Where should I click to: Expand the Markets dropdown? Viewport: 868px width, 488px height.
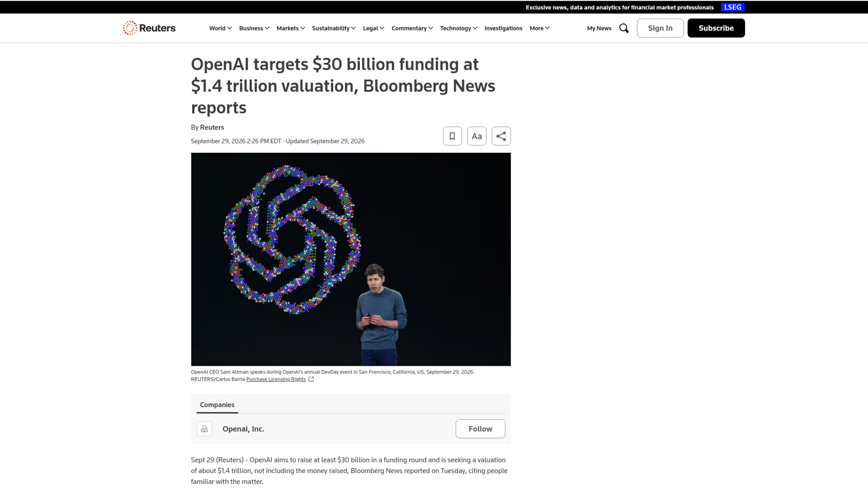click(291, 28)
